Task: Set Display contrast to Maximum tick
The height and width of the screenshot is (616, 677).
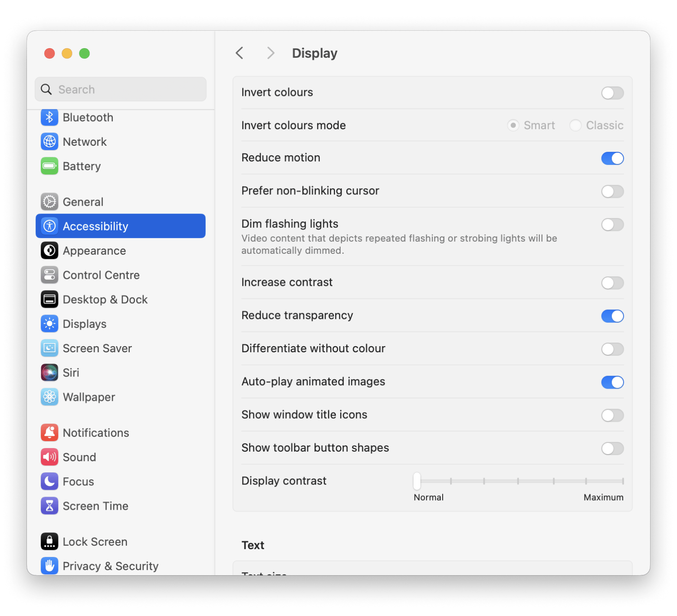Action: click(x=623, y=481)
